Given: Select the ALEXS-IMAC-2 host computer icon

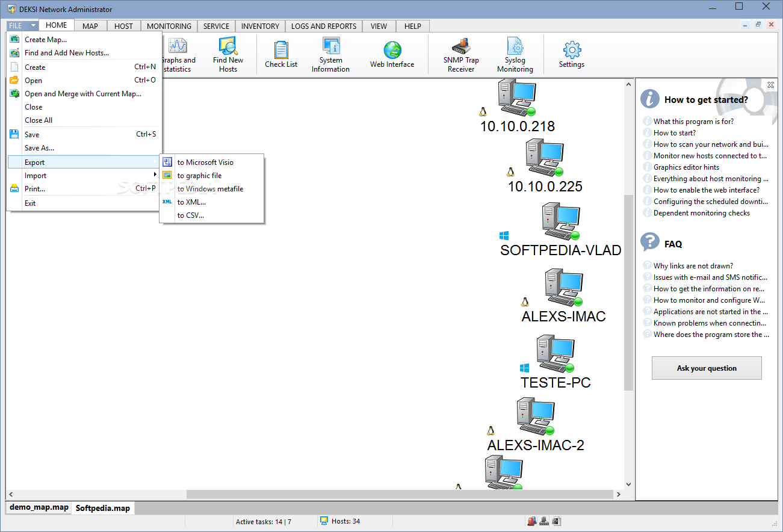Looking at the screenshot, I should 535,417.
